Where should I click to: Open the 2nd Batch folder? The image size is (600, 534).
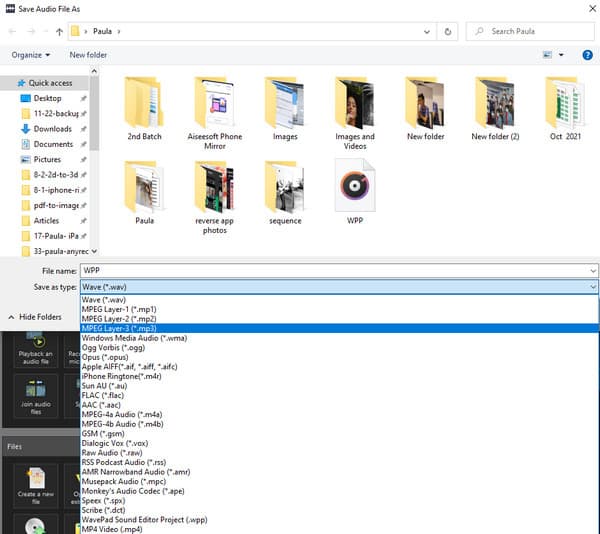[x=144, y=109]
